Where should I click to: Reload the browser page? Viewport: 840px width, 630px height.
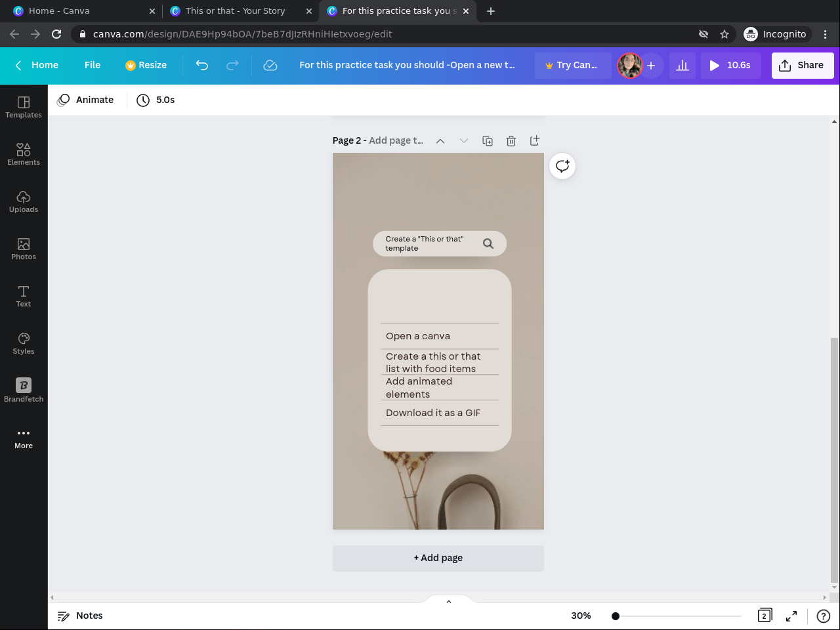pyautogui.click(x=56, y=34)
